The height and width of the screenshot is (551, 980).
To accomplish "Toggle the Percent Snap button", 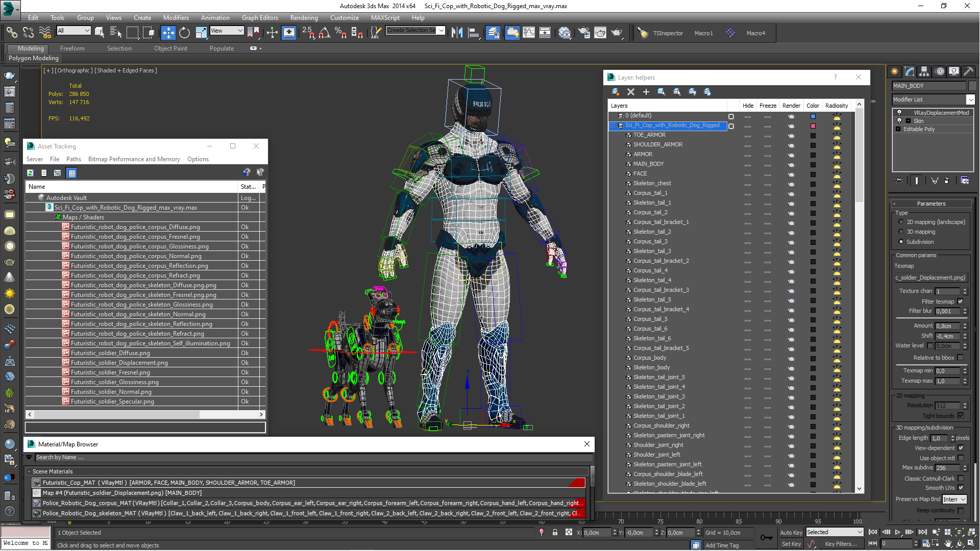I will pos(340,33).
